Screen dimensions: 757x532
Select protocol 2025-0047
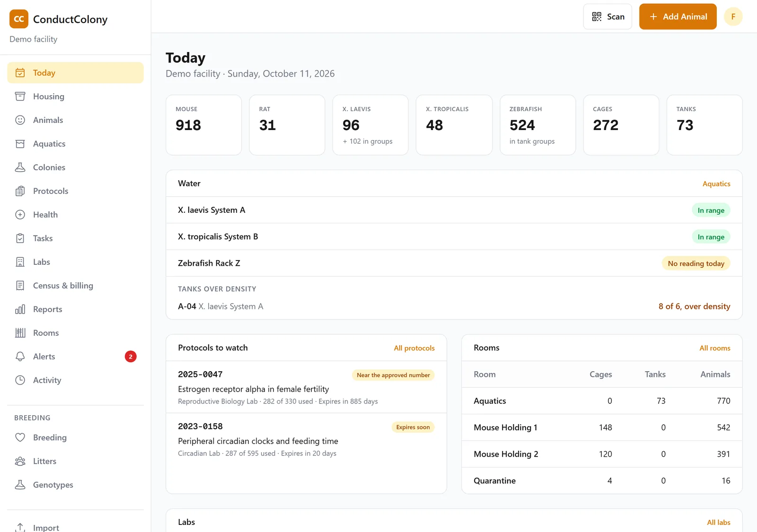click(x=306, y=387)
